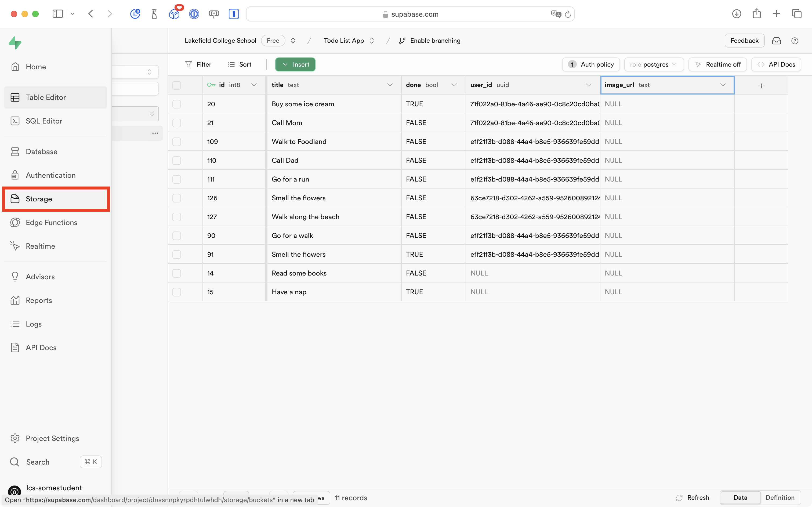The image size is (812, 507).
Task: Open the help question mark icon
Action: [x=795, y=41]
